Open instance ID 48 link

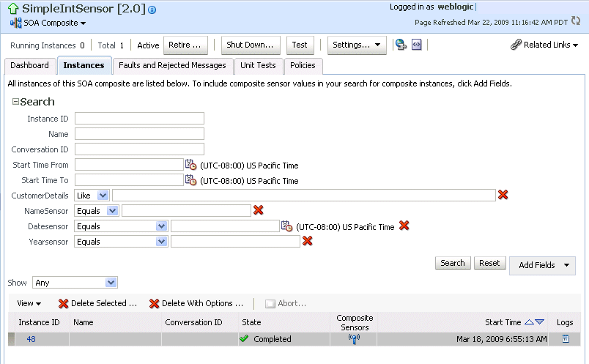(x=31, y=339)
